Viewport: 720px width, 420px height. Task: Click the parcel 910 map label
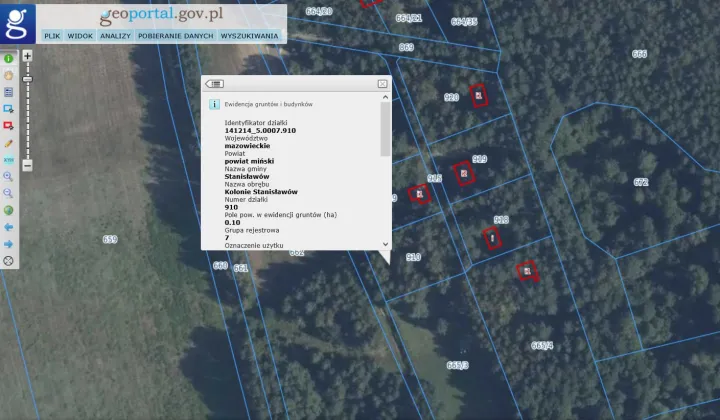pyautogui.click(x=413, y=257)
